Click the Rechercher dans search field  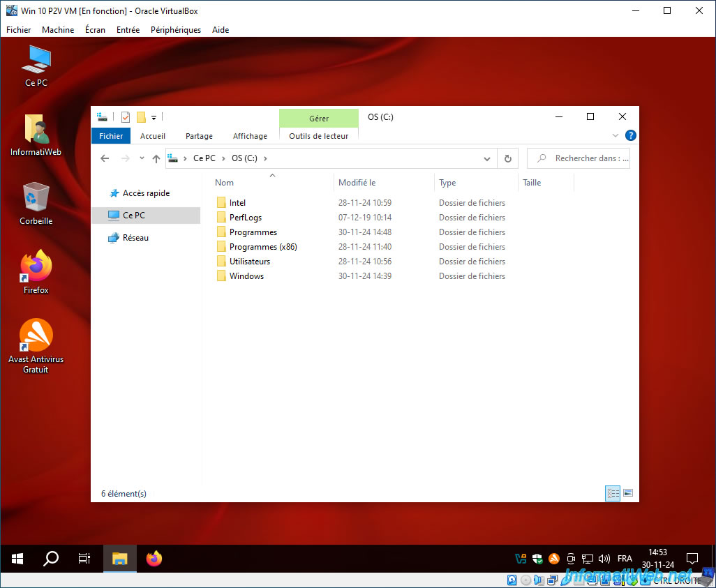coord(579,158)
